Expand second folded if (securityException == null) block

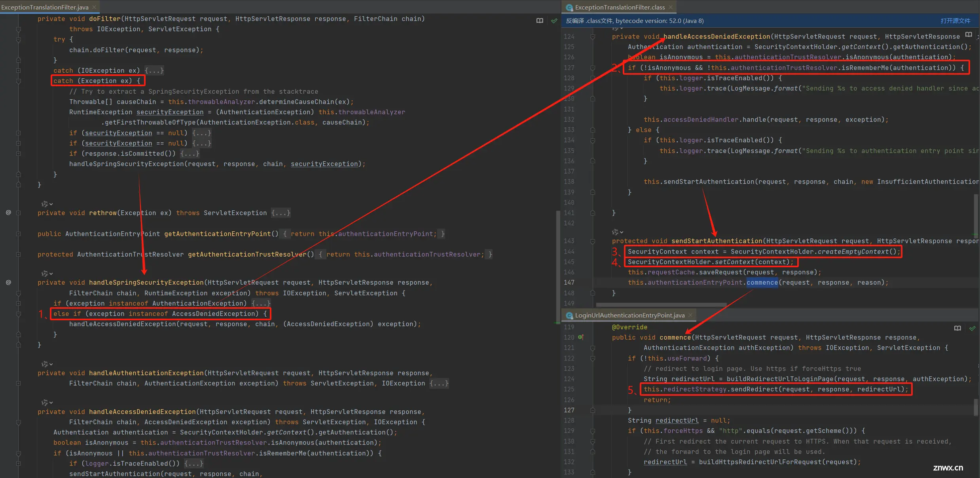pos(202,143)
